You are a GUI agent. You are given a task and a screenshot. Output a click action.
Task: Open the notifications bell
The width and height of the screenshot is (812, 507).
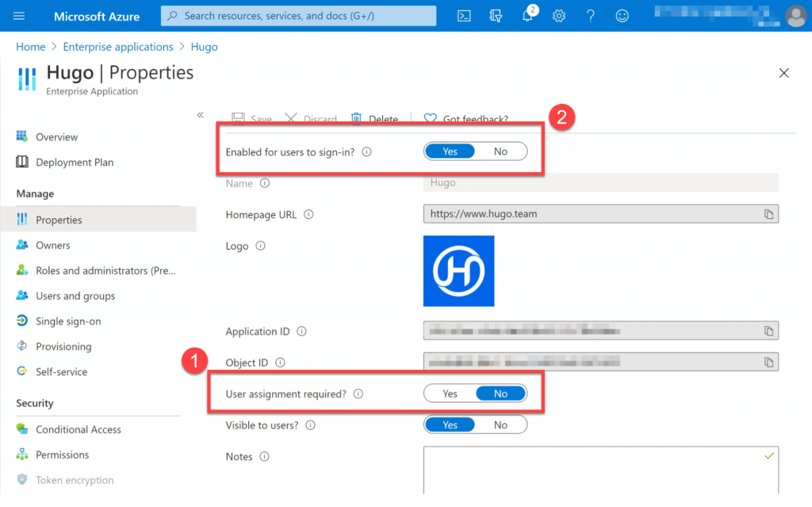pos(527,15)
